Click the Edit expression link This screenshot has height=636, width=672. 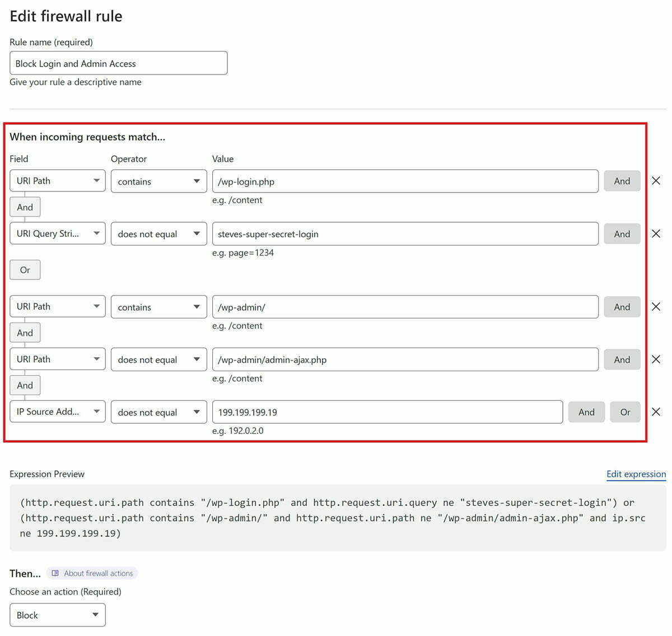point(636,474)
